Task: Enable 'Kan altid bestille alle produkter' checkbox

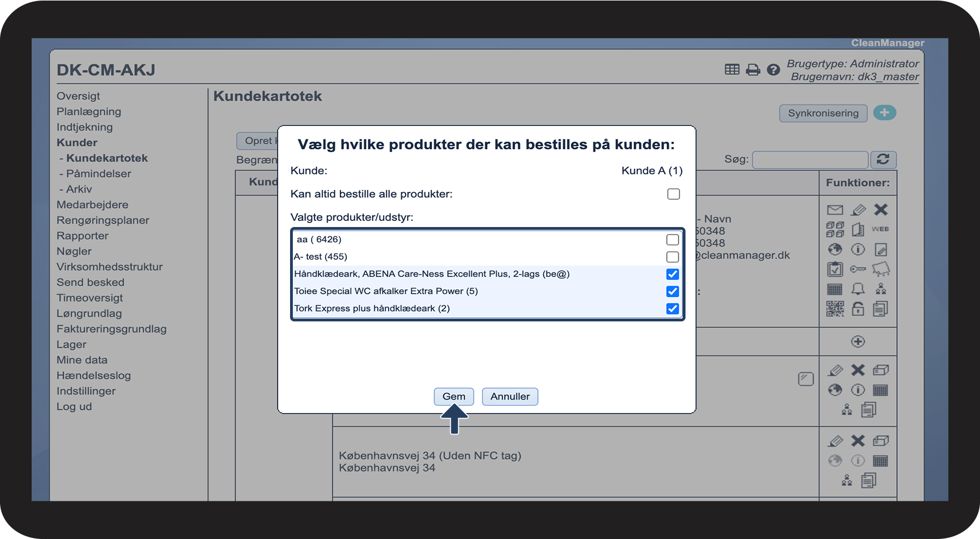Action: pos(673,194)
